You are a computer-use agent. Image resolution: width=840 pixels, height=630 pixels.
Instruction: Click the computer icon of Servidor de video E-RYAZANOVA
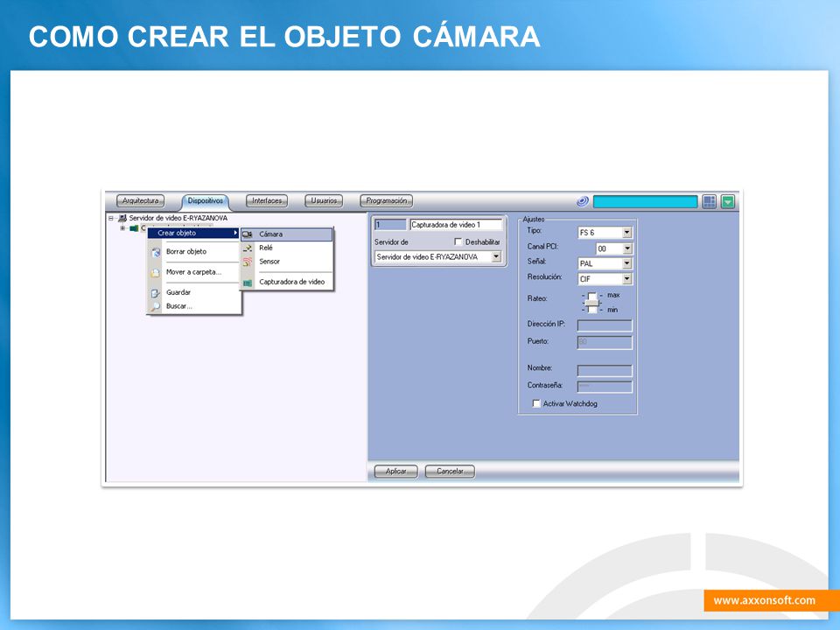pyautogui.click(x=122, y=218)
